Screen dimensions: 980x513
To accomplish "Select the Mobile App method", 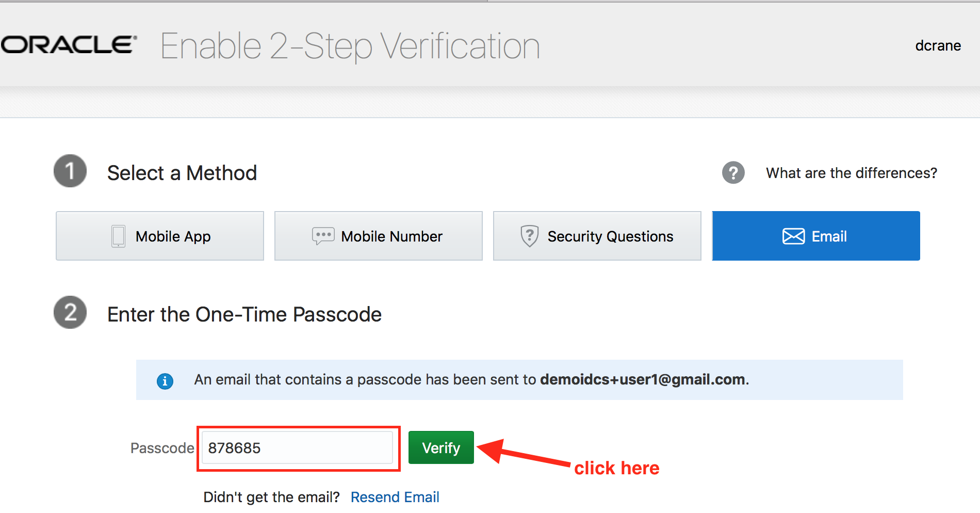I will 160,236.
